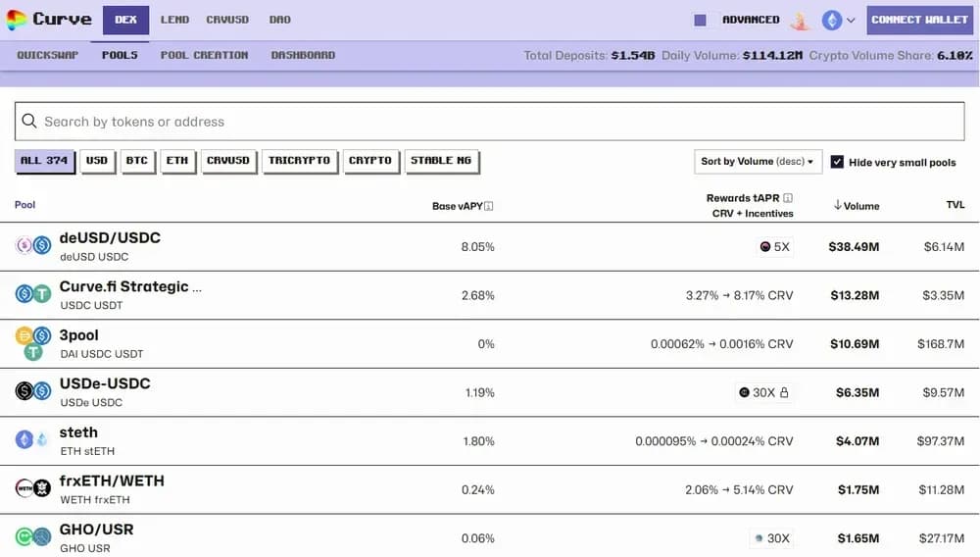Click the 8.05% base vAPY value
The height and width of the screenshot is (557, 980).
[x=477, y=247]
